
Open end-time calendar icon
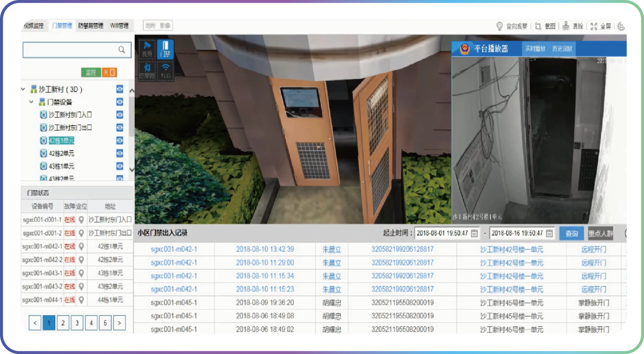tap(549, 233)
